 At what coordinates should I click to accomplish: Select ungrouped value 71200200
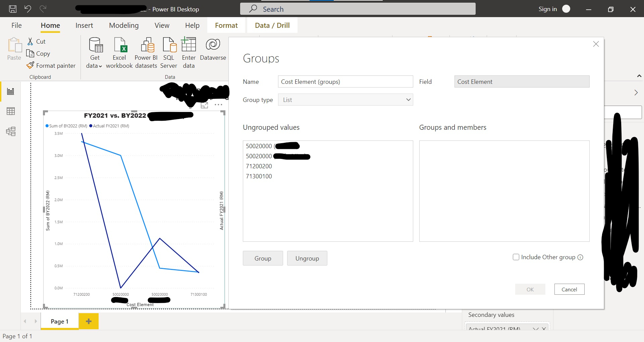(x=259, y=166)
